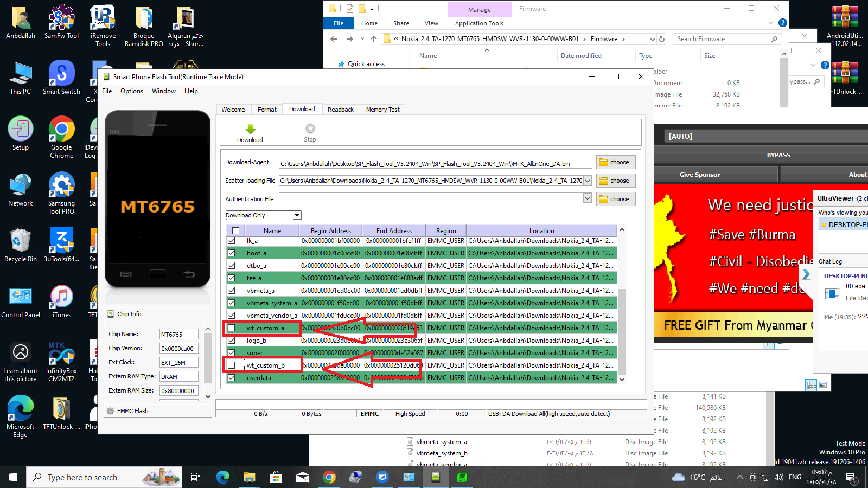Open InfinityBox CM2MT2 desktop icon
This screenshot has width=868, height=488.
pyautogui.click(x=61, y=362)
